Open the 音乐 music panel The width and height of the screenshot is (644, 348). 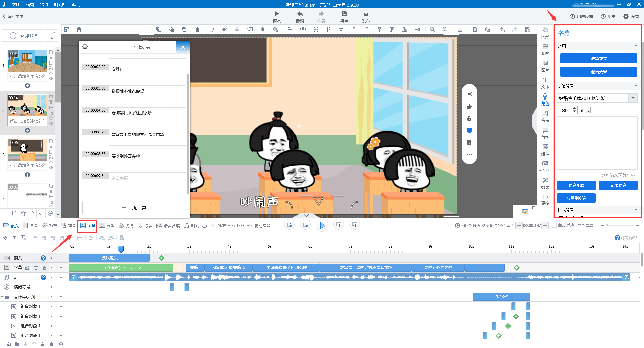[x=545, y=117]
